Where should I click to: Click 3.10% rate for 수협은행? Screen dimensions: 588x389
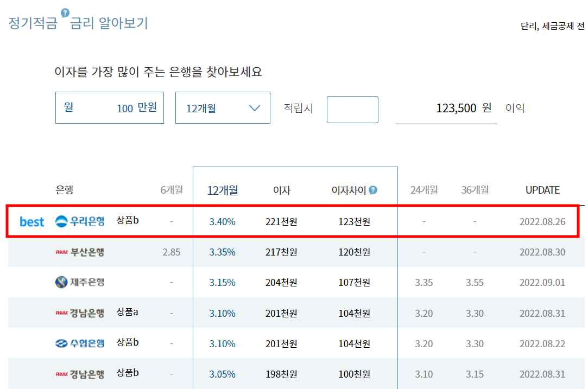(x=223, y=343)
